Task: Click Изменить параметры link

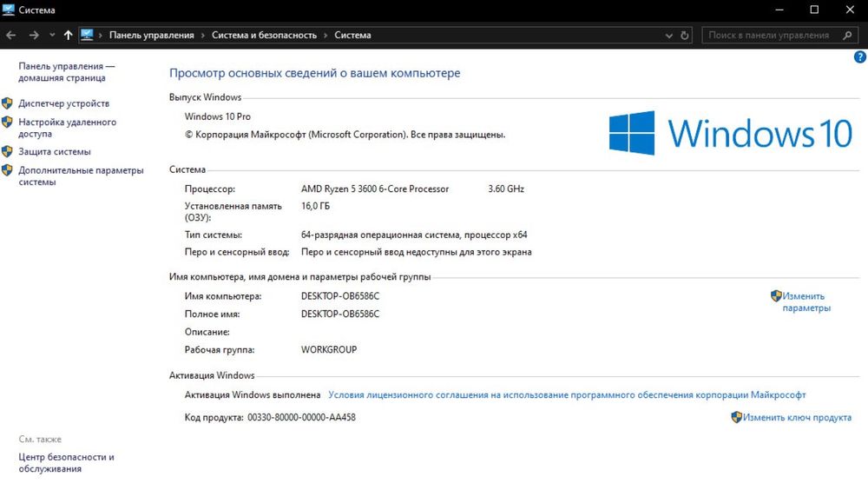Action: [806, 301]
